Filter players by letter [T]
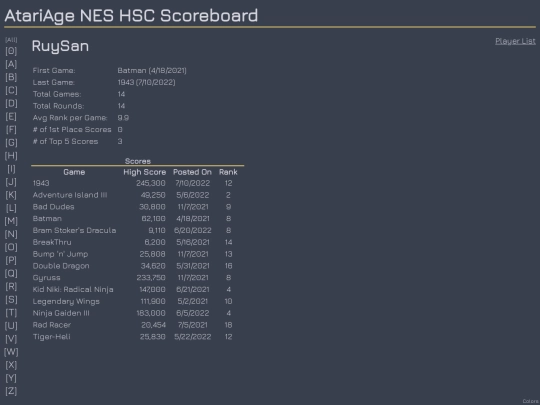 (11, 313)
